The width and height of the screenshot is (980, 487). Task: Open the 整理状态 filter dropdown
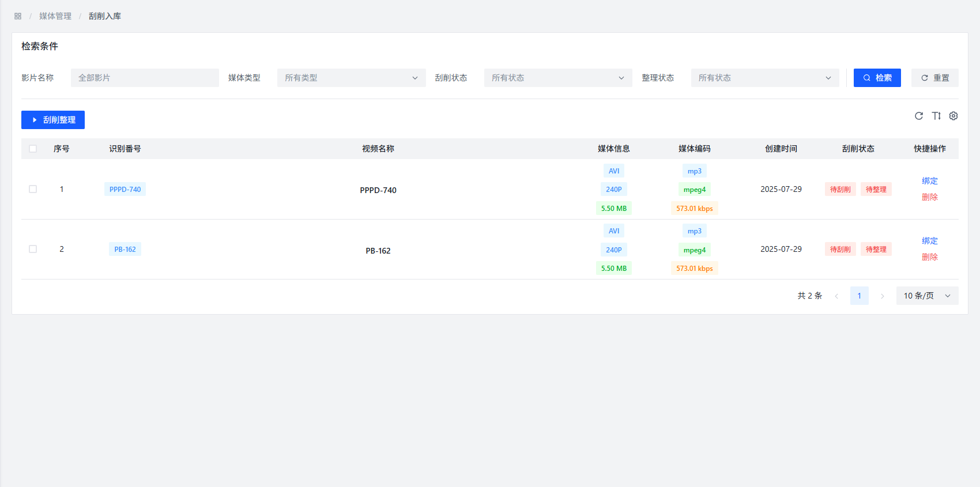coord(764,78)
